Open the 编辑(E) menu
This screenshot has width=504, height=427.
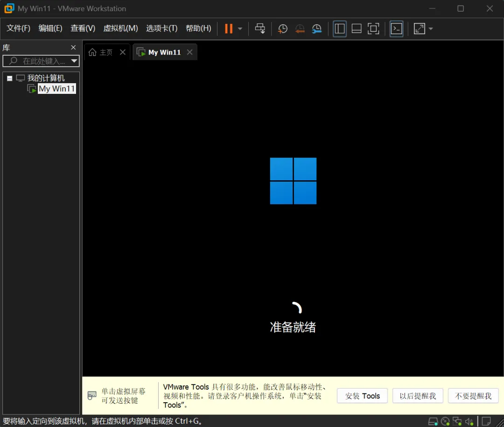[50, 28]
